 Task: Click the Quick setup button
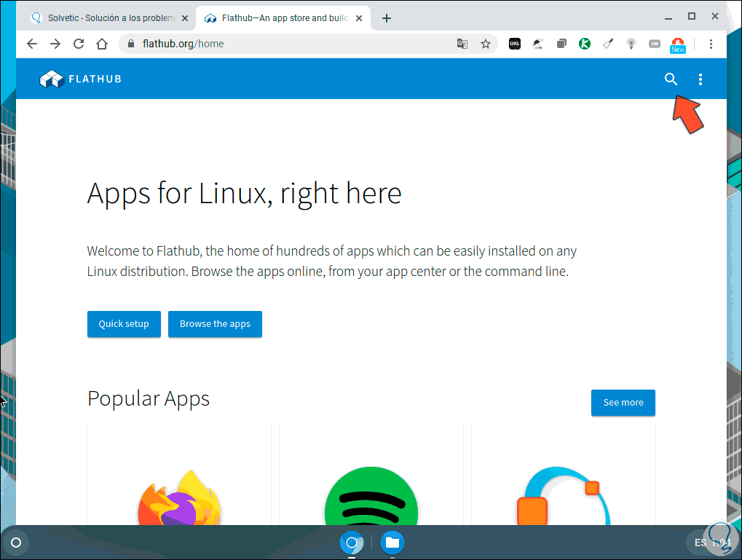124,324
